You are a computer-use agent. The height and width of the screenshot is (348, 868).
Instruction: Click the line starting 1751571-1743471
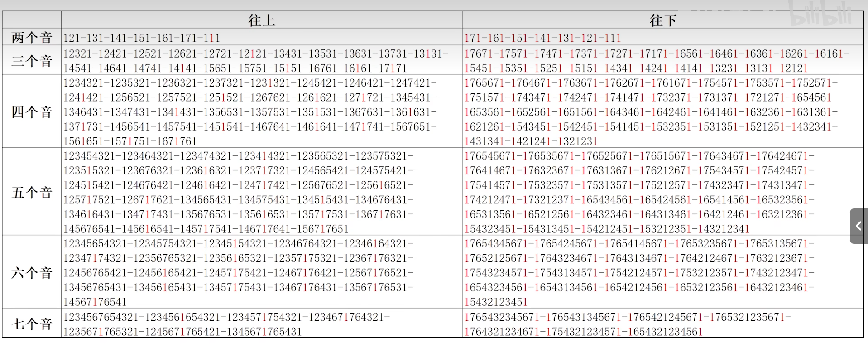point(652,97)
